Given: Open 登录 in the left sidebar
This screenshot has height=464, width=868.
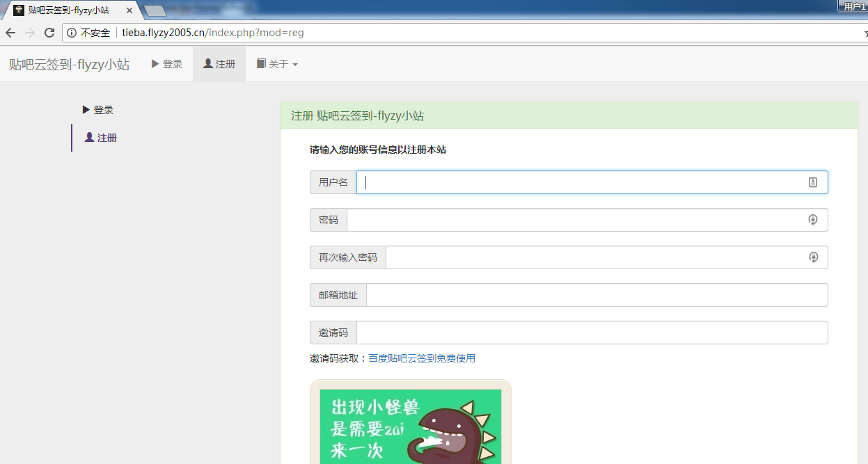Looking at the screenshot, I should 98,110.
